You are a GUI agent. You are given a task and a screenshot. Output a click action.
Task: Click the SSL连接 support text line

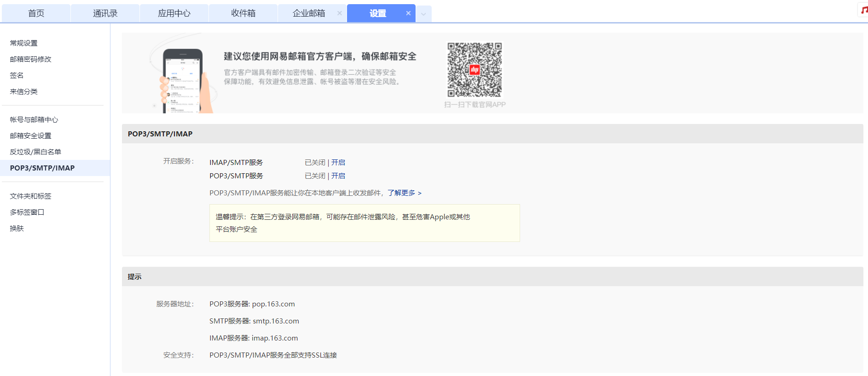tap(273, 355)
